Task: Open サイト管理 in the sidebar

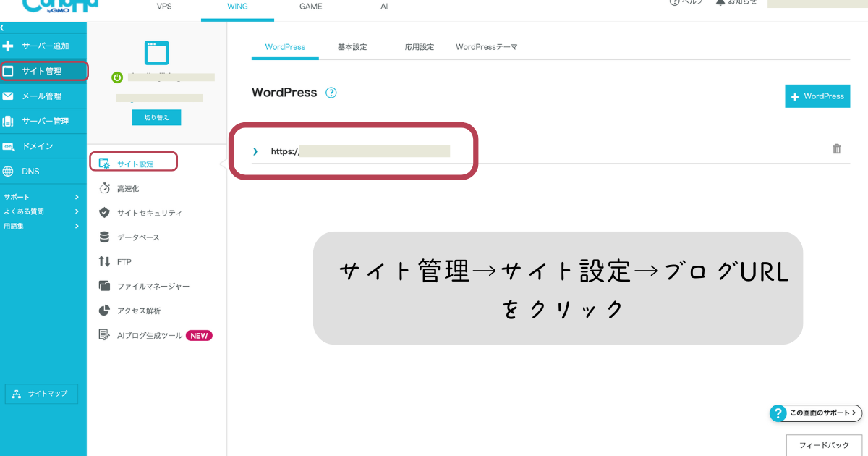Action: pyautogui.click(x=43, y=71)
